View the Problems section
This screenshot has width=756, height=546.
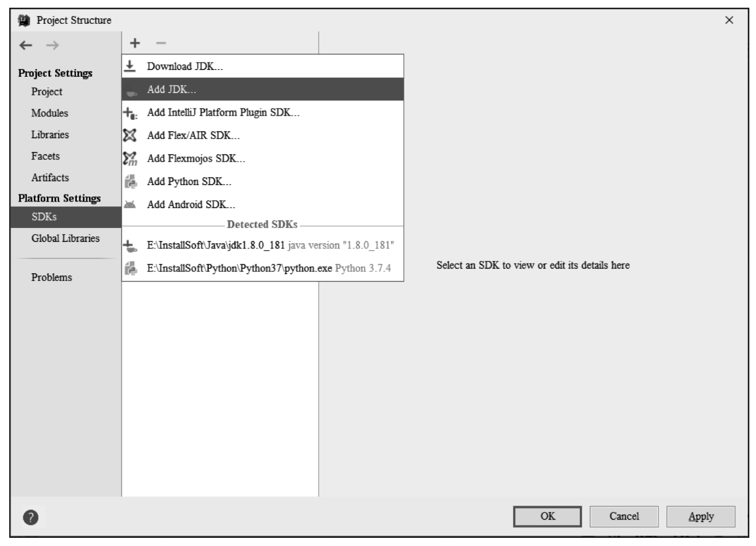click(66, 277)
